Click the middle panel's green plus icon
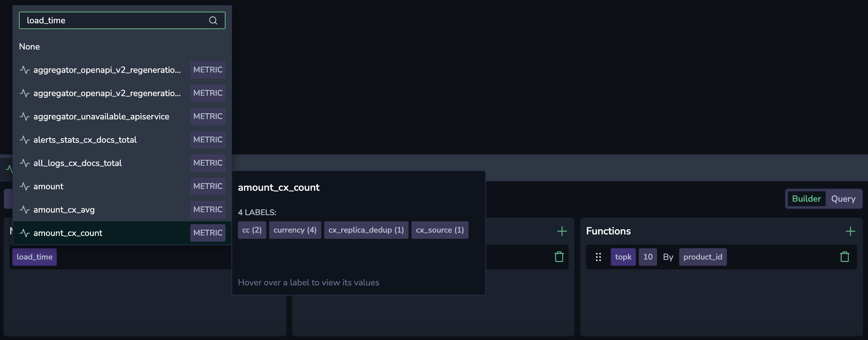 (x=562, y=231)
